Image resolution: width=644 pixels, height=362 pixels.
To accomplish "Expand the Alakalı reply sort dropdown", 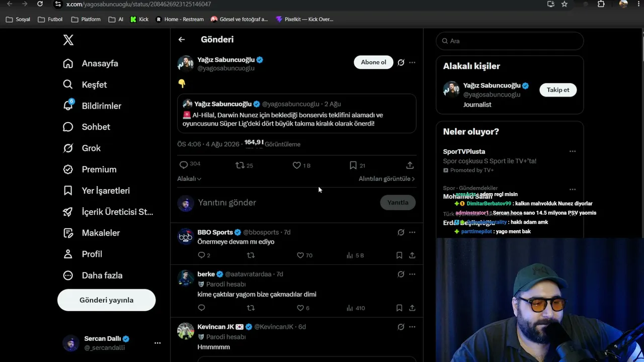I will click(x=189, y=178).
